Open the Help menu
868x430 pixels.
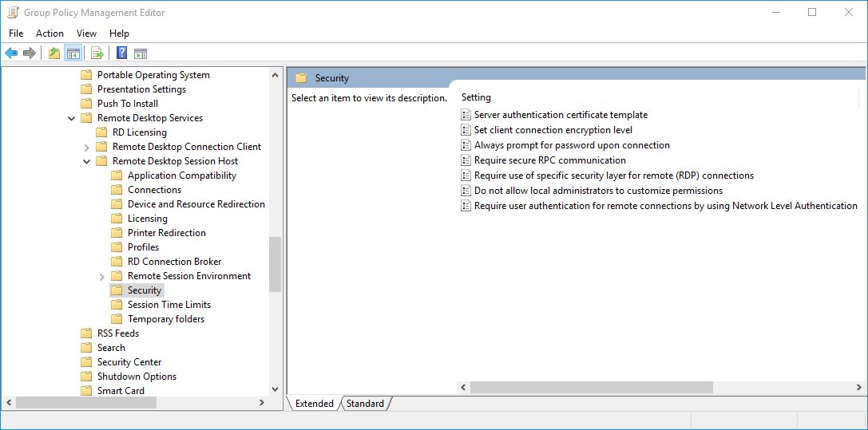click(119, 34)
